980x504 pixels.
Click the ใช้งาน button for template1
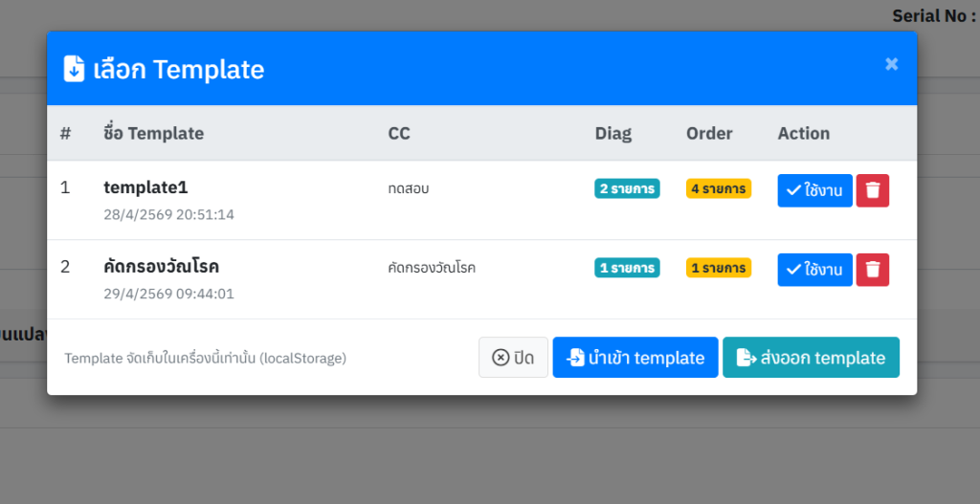pos(814,190)
